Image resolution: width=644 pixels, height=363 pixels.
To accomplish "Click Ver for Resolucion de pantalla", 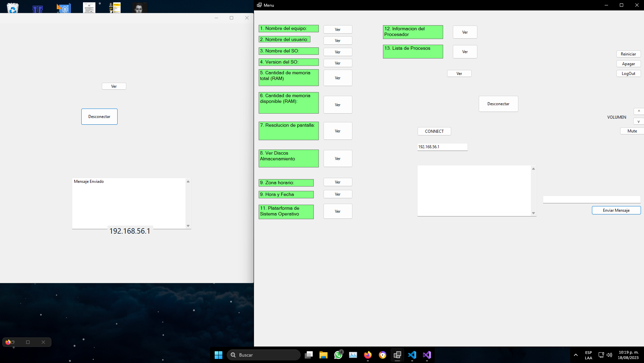I will [338, 131].
